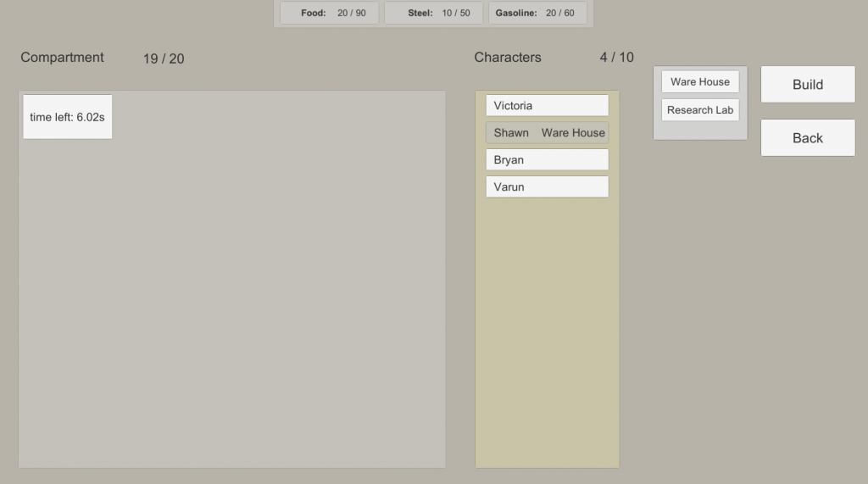The width and height of the screenshot is (868, 484).
Task: Click the Steel resource indicator
Action: (433, 13)
